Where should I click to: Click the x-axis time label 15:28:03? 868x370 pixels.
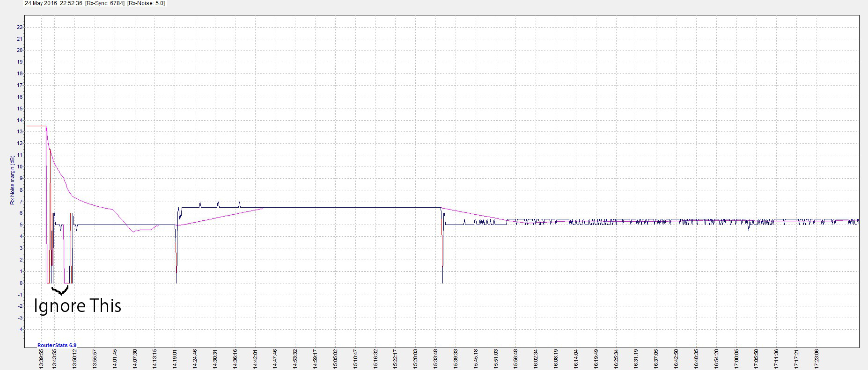tap(416, 359)
